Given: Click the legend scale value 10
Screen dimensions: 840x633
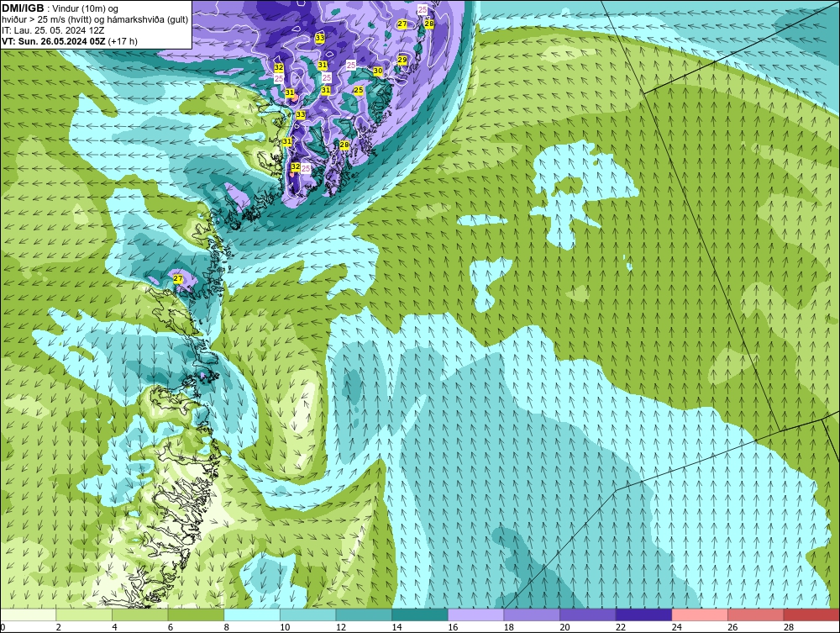Looking at the screenshot, I should point(285,627).
